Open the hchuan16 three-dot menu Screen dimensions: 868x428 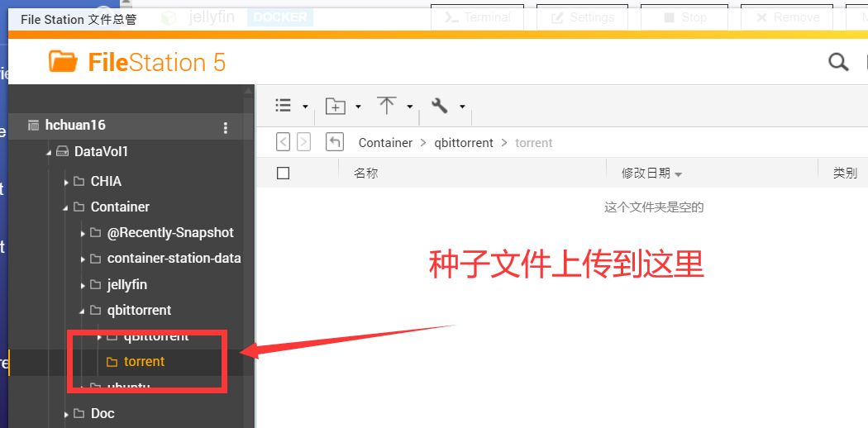(x=225, y=128)
